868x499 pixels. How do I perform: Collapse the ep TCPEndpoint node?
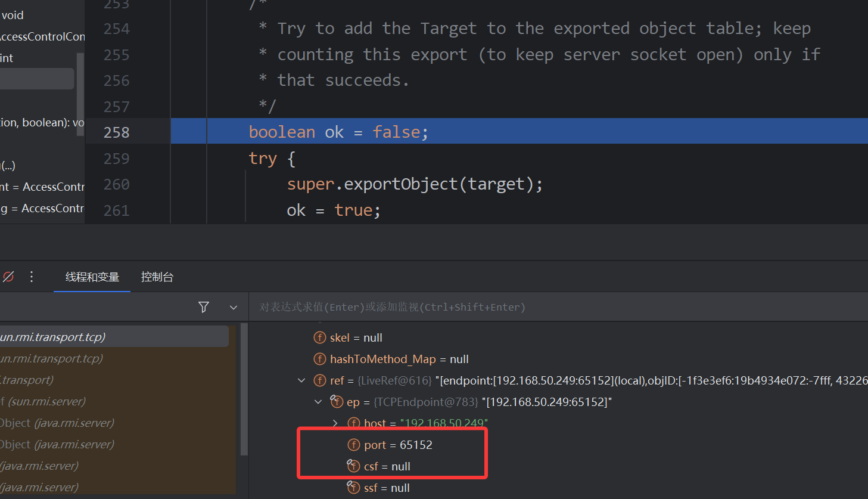coord(318,402)
